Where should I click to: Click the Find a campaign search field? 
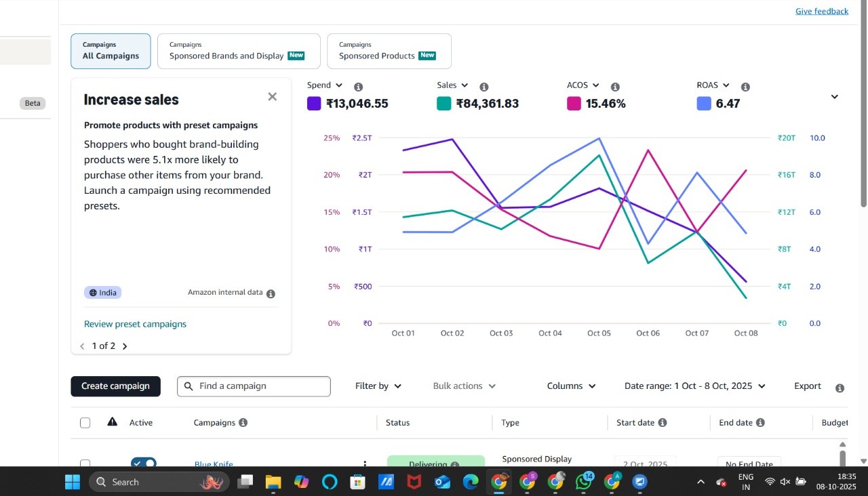[261, 386]
